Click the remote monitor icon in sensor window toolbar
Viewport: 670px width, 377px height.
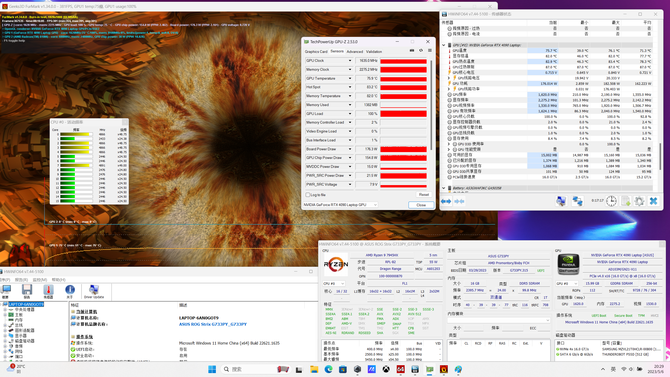pyautogui.click(x=561, y=201)
